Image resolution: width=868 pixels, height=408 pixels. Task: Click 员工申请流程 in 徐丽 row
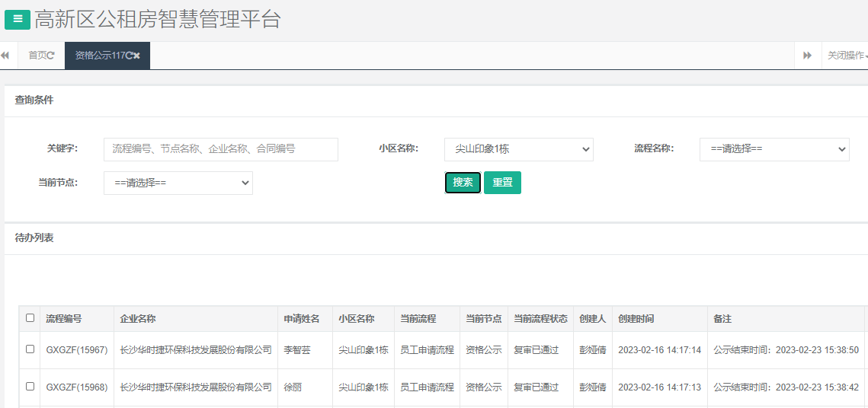pos(427,387)
